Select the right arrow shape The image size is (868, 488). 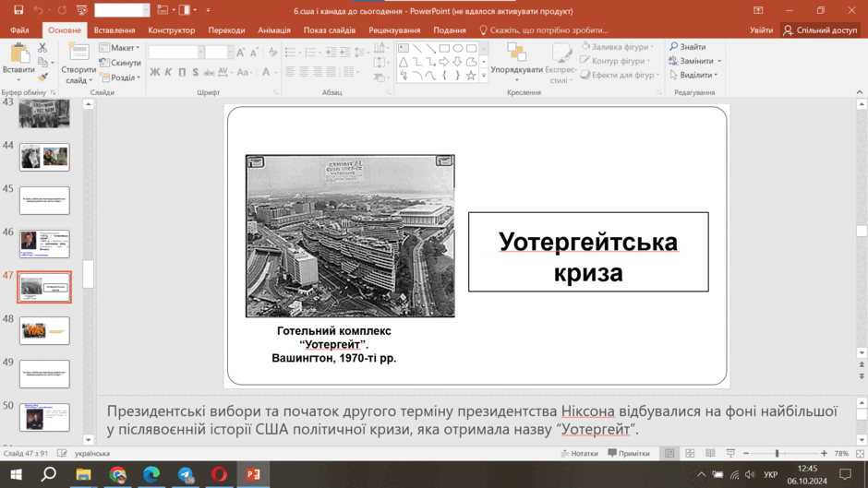point(444,62)
